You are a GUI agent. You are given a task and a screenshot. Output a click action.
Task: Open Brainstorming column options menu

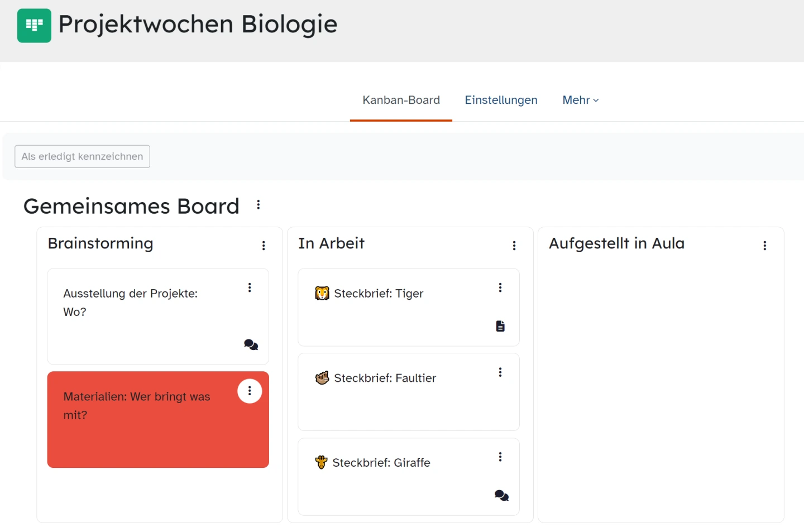[x=264, y=246]
